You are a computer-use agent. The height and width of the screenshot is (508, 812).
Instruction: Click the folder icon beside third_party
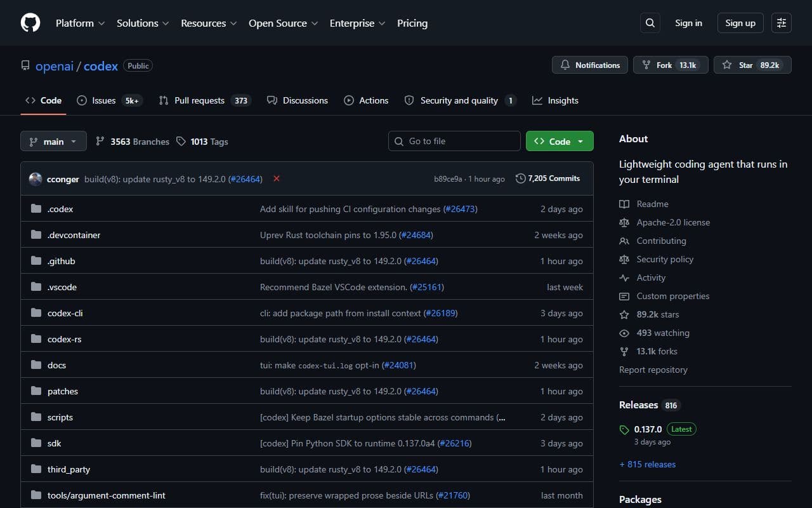(x=36, y=469)
